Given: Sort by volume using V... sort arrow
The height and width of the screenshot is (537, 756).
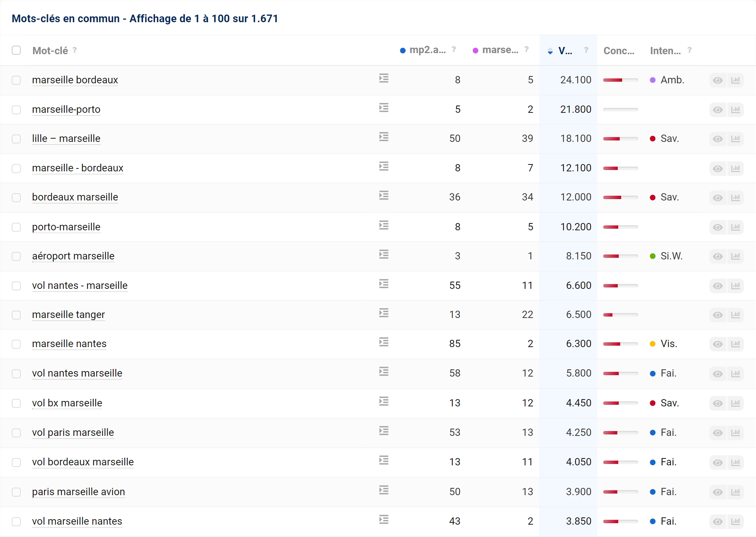Looking at the screenshot, I should click(x=550, y=51).
